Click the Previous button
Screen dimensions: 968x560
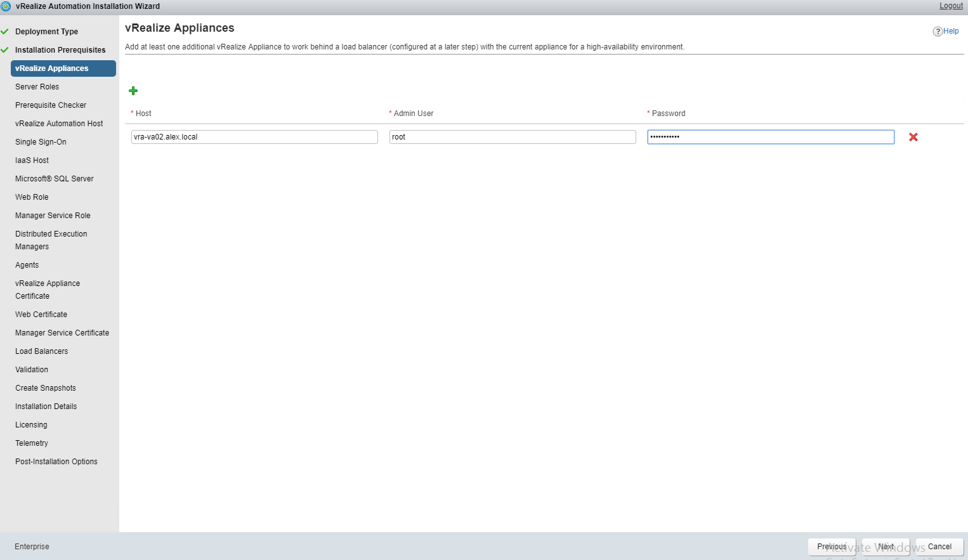click(832, 547)
